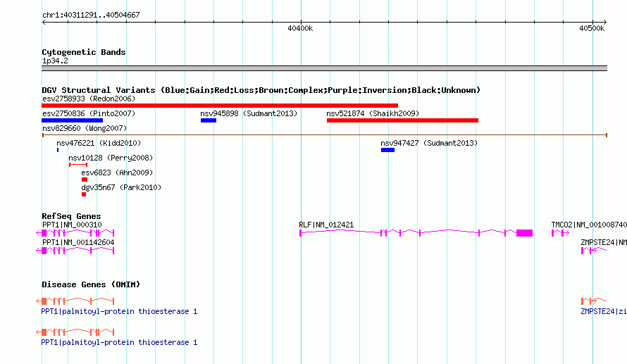Click the first orange PPT1 OMIM gene glyph

point(75,301)
